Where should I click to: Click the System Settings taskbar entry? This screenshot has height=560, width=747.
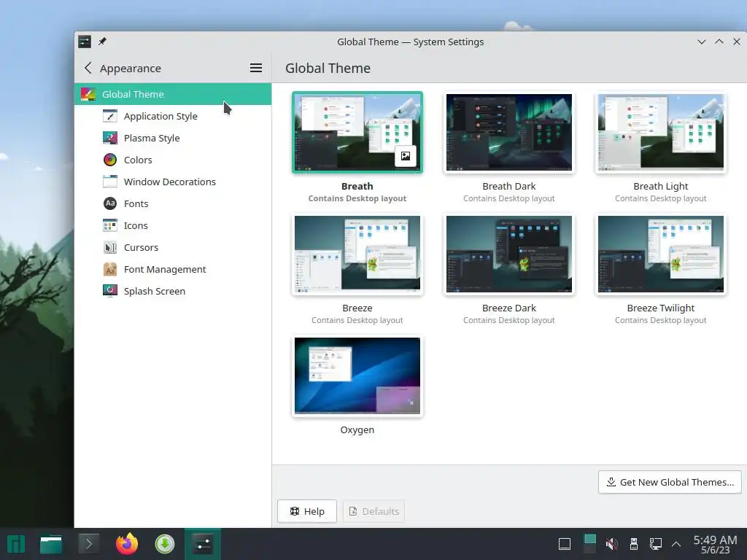(203, 544)
